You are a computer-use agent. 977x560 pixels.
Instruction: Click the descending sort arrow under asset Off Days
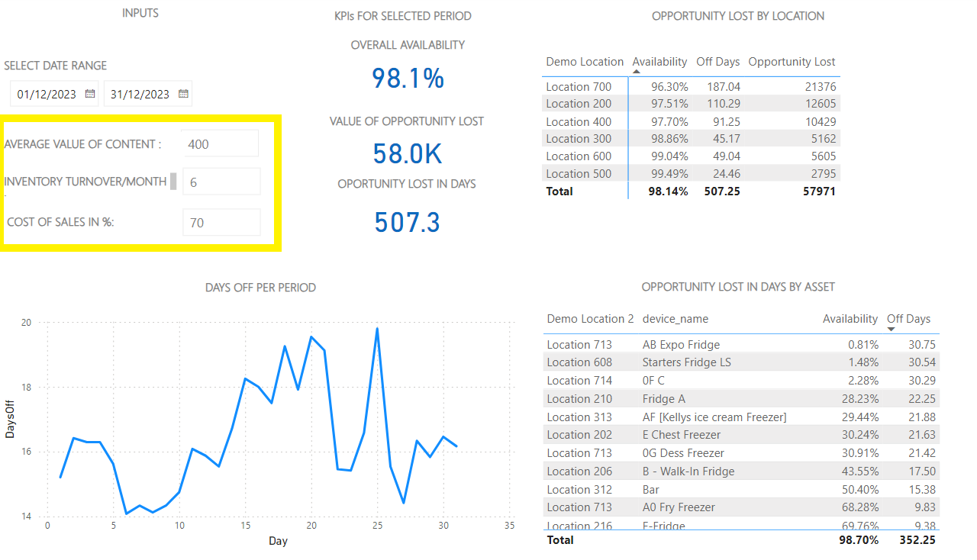pos(891,329)
